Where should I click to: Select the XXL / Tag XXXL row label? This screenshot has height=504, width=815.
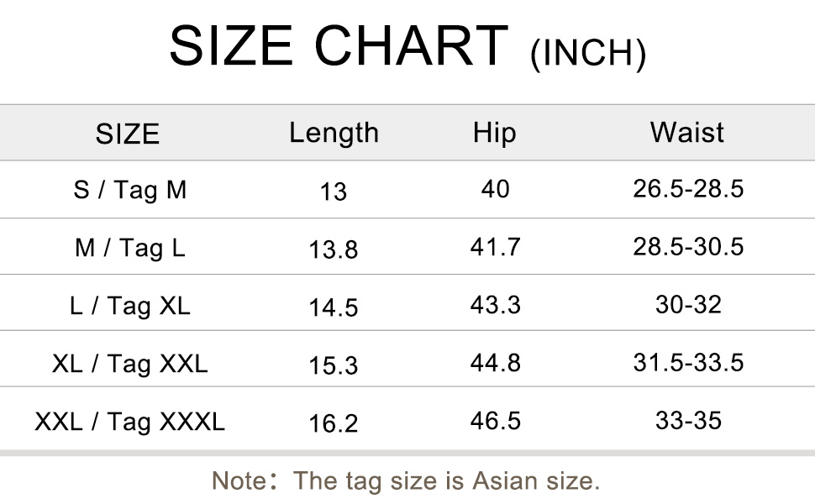pos(129,422)
